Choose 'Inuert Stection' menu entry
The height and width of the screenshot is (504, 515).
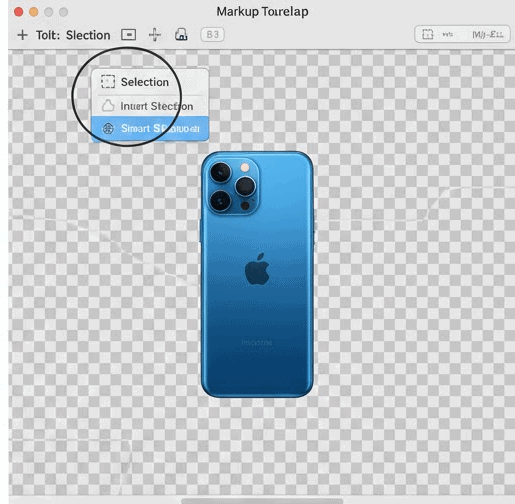tap(150, 106)
